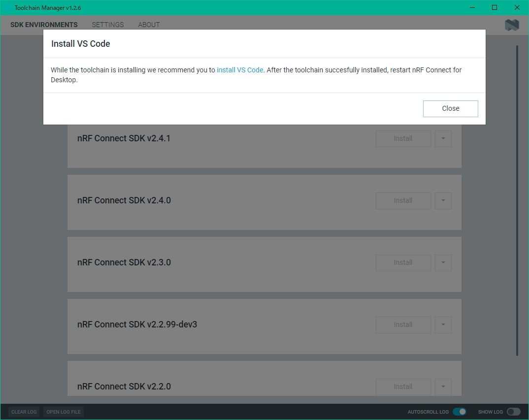Install nRF Connect SDK v2.2.99-dev3
The image size is (529, 420).
click(x=403, y=325)
